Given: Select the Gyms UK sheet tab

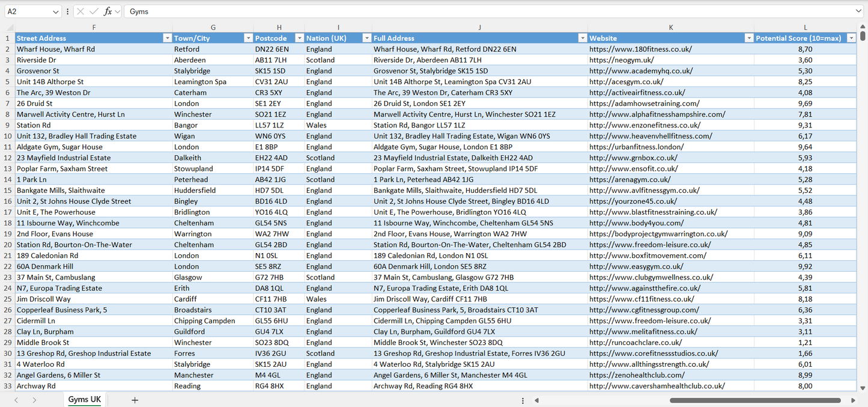Looking at the screenshot, I should (x=84, y=399).
